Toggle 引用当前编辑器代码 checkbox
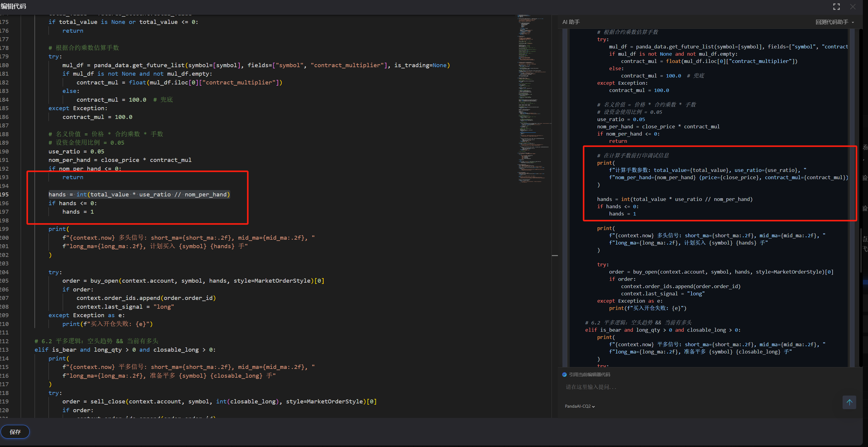 (565, 375)
